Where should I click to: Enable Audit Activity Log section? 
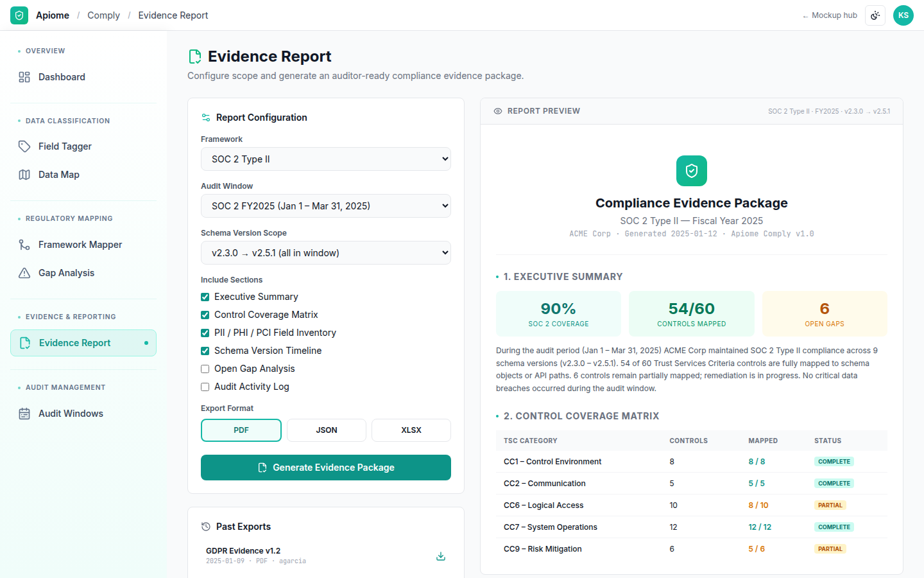pos(205,387)
